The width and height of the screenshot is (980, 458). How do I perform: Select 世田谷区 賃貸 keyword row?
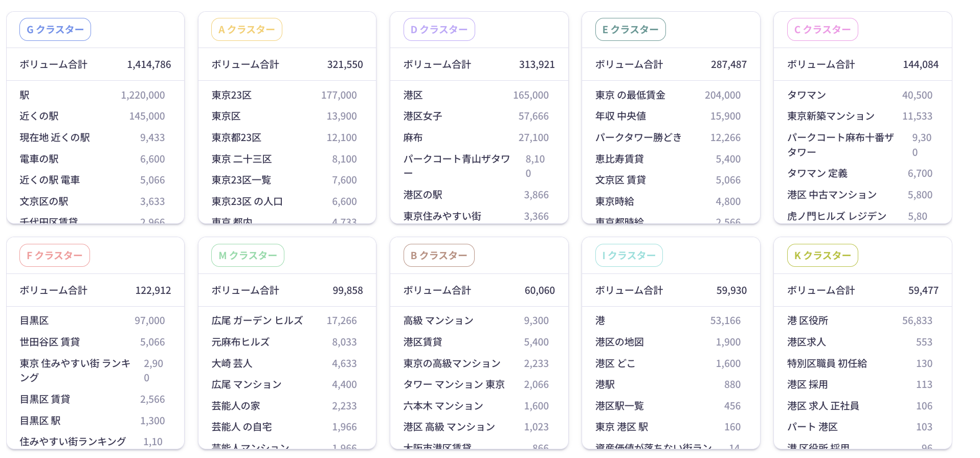(50, 342)
